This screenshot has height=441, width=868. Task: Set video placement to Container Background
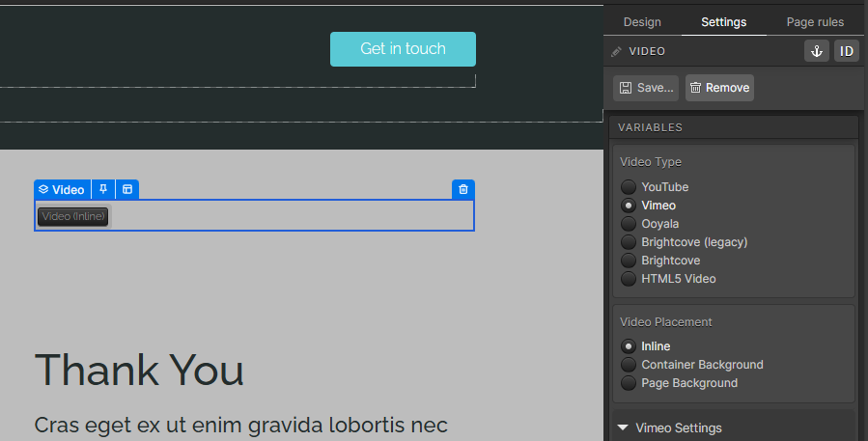(629, 365)
